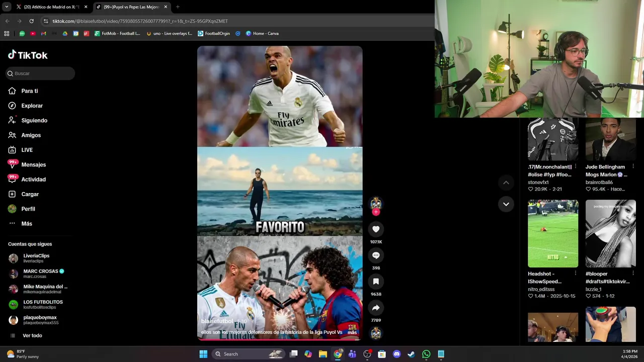Open nitro_editsss creator link

(541, 289)
